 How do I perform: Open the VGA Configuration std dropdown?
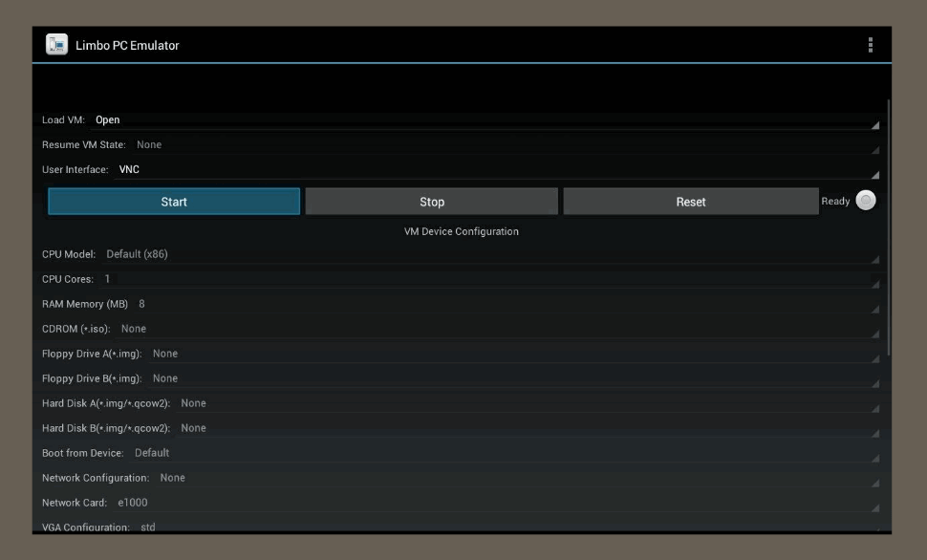pyautogui.click(x=507, y=527)
